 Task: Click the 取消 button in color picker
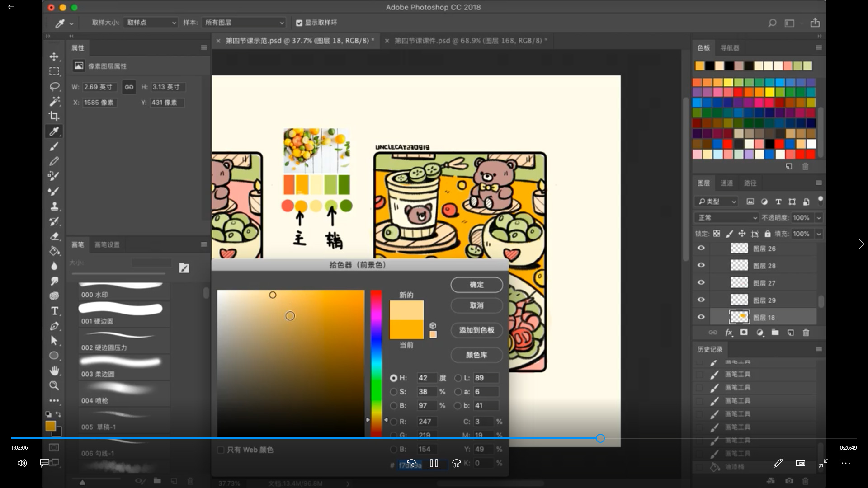[x=476, y=305]
